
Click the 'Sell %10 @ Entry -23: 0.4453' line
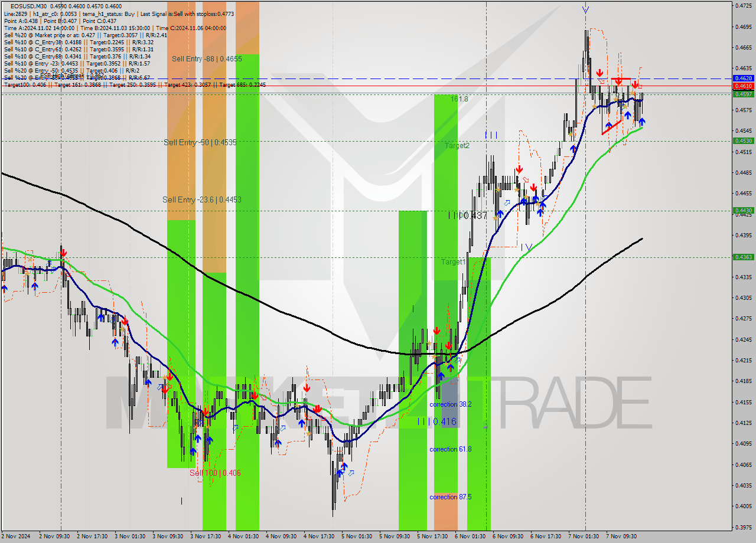77,63
